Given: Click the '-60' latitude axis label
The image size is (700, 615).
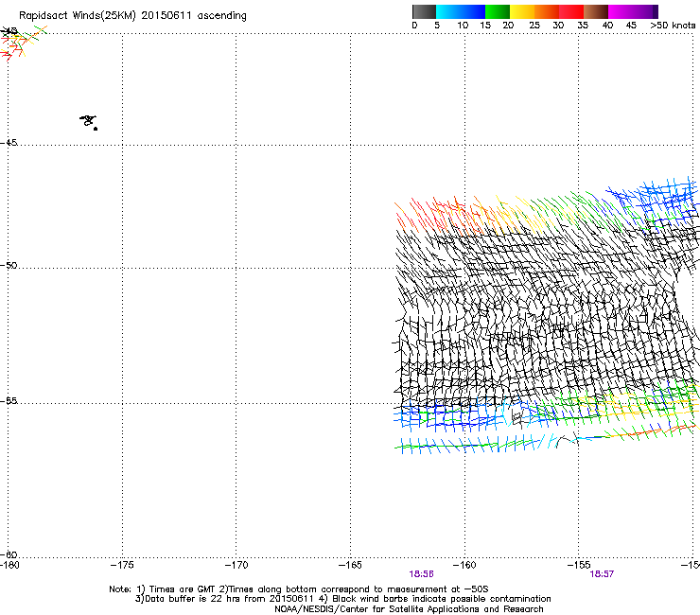Looking at the screenshot, I should [x=9, y=554].
